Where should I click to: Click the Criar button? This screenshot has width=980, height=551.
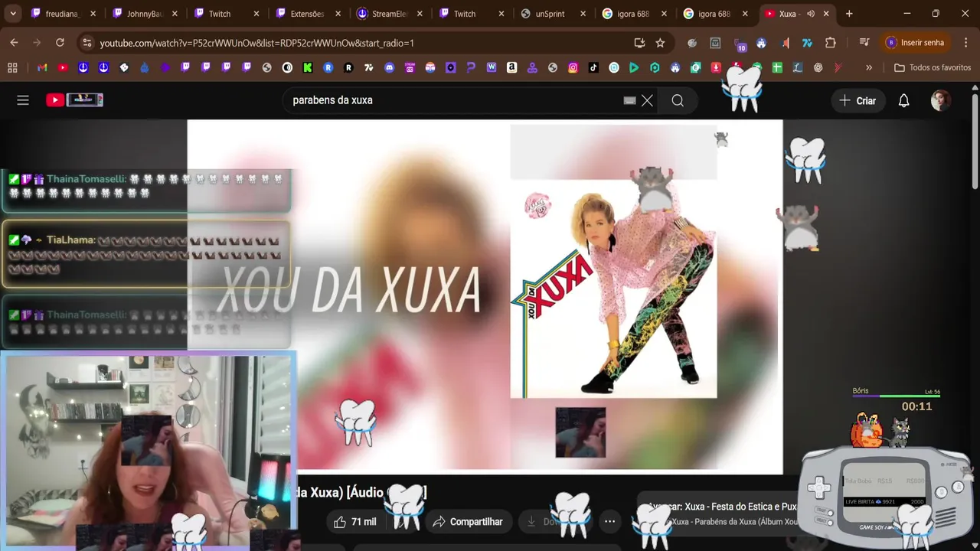click(x=857, y=100)
